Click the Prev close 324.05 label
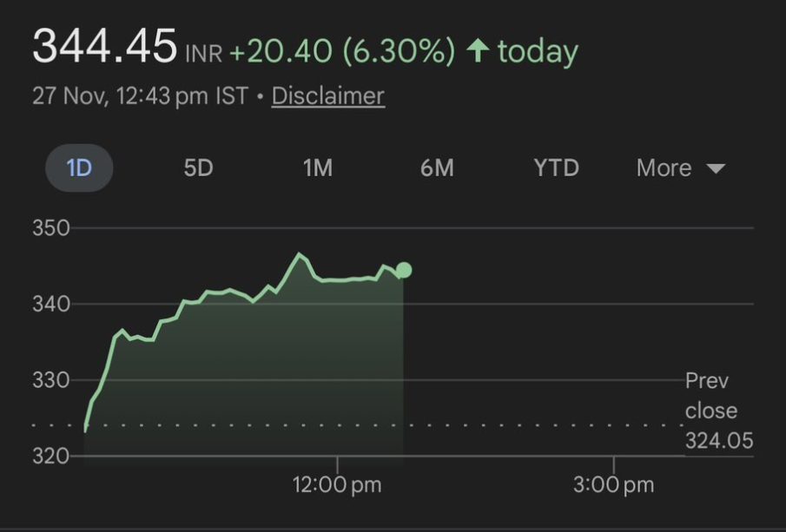Viewport: 786px width, 532px height. point(718,410)
